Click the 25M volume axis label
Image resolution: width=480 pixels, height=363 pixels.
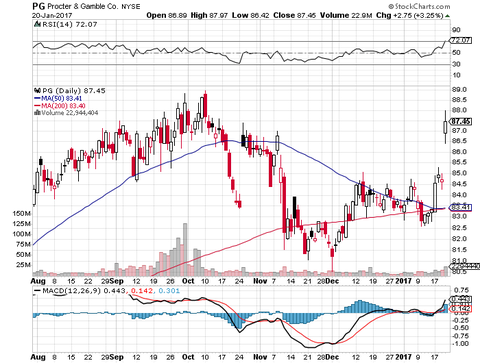(24, 265)
